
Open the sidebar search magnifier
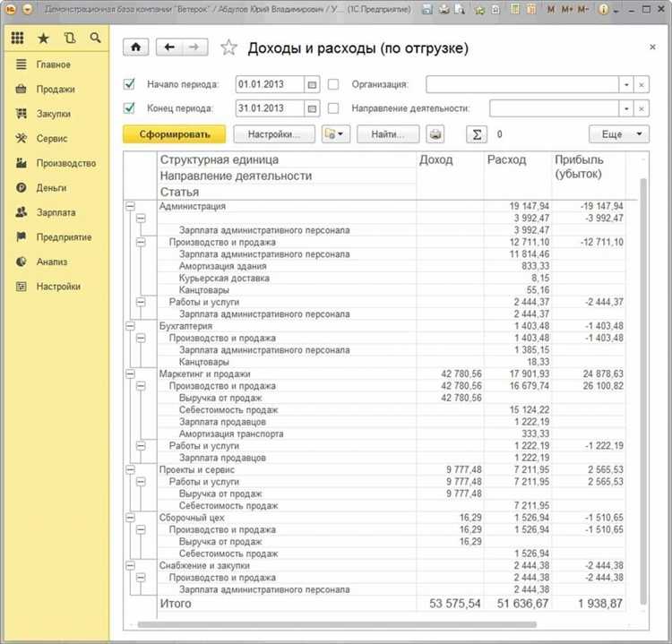click(96, 38)
